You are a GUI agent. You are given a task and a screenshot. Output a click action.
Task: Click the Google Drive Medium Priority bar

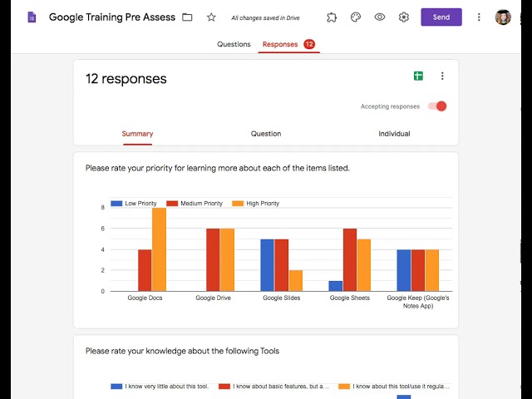coord(213,260)
